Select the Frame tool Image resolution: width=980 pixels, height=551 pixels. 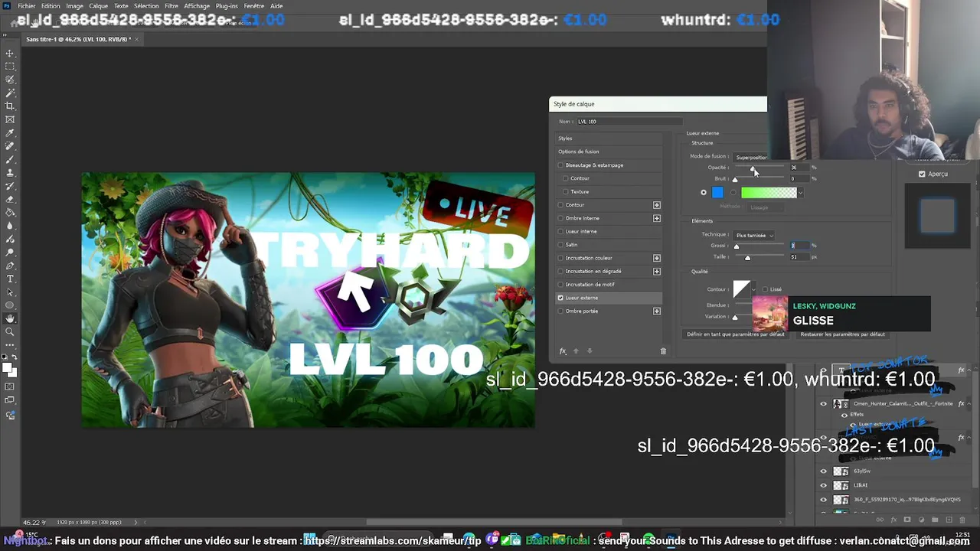coord(10,119)
